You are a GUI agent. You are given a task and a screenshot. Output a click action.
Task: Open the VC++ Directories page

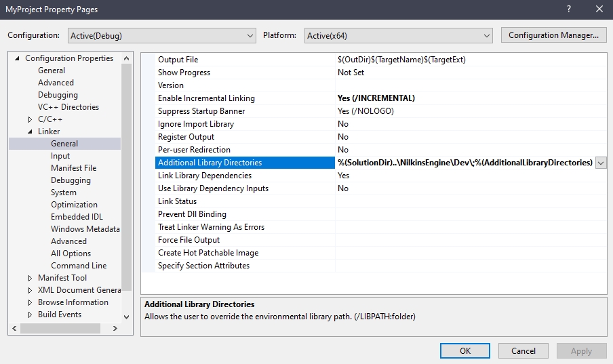[68, 106]
